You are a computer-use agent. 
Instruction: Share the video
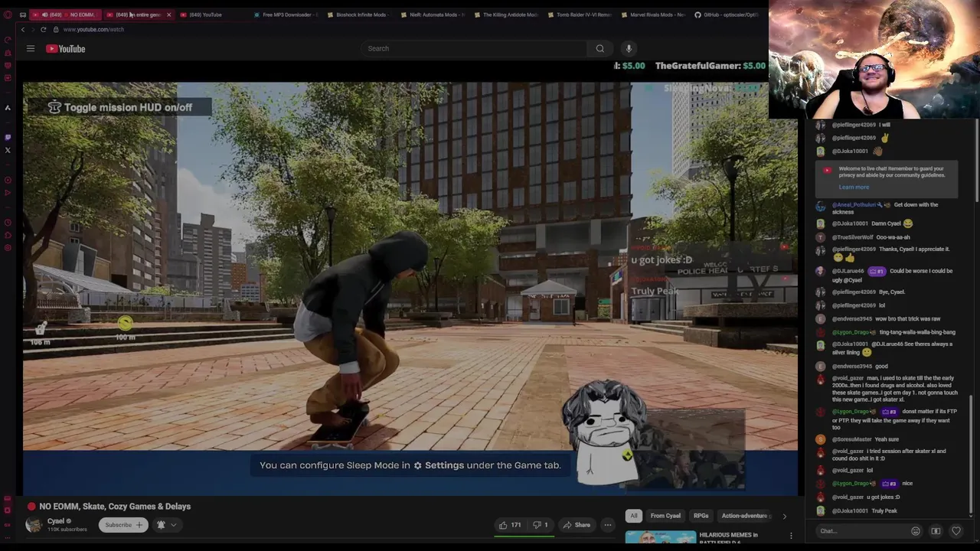(x=577, y=525)
